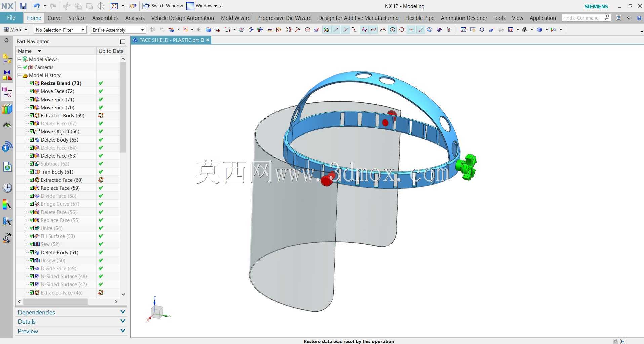The image size is (644, 344).
Task: Expand the Details panel
Action: 71,322
